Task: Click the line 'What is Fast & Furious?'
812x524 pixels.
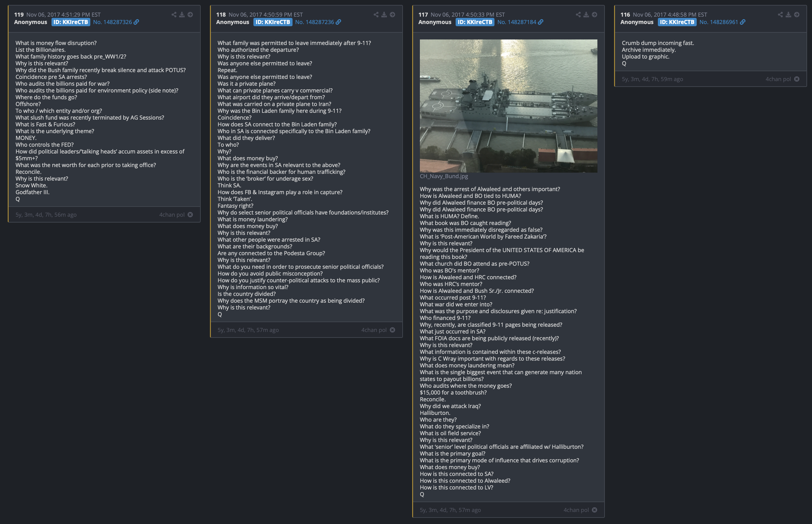Action: pos(45,125)
